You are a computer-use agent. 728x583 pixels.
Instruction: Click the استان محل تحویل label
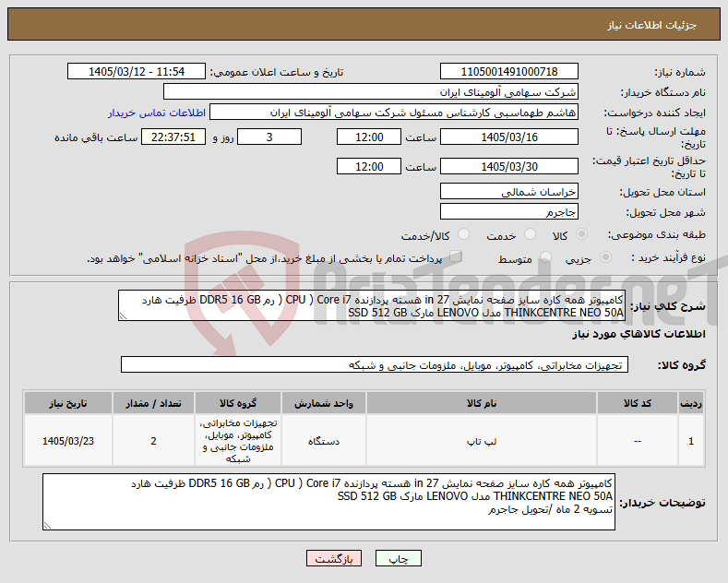(662, 192)
